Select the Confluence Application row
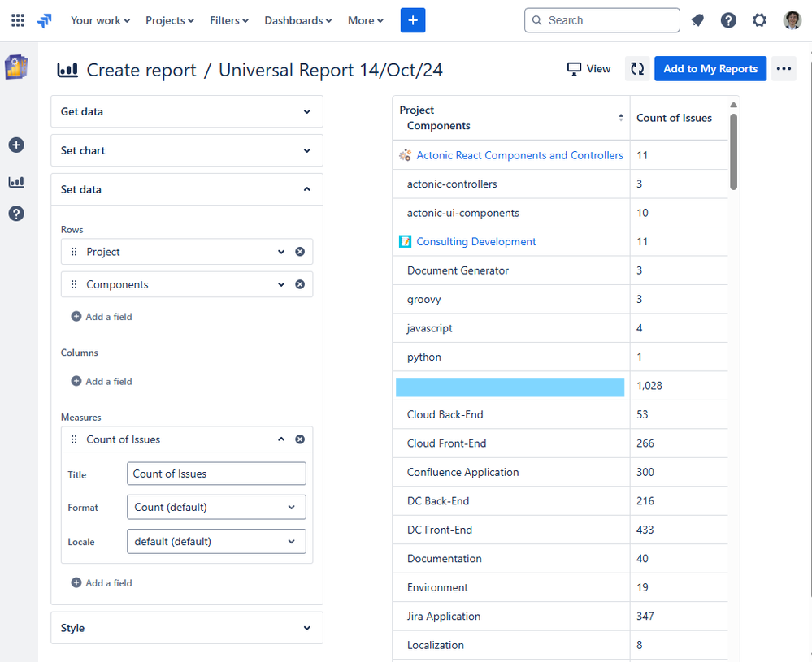 pyautogui.click(x=560, y=472)
